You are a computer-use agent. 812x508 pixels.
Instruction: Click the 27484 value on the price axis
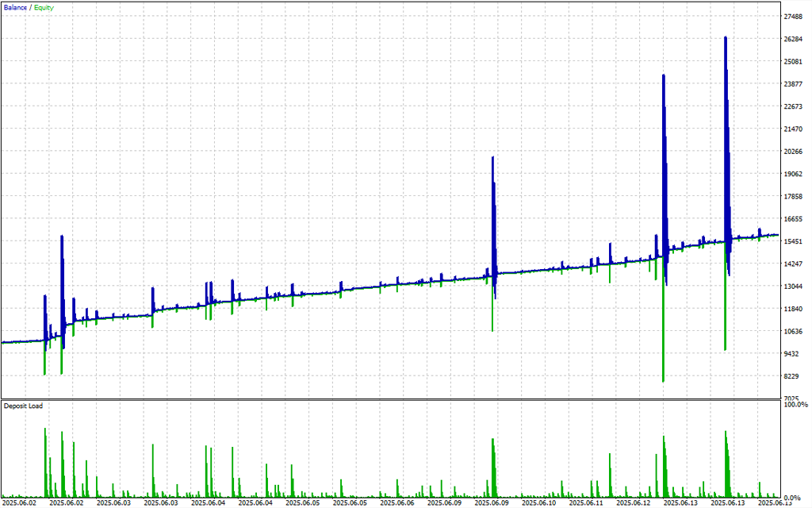(x=794, y=17)
